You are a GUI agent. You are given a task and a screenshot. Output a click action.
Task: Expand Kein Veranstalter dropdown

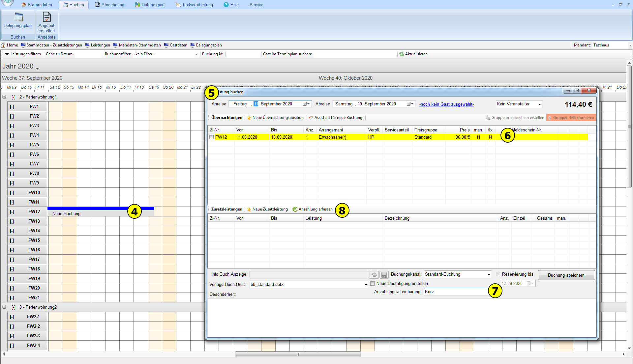click(540, 104)
